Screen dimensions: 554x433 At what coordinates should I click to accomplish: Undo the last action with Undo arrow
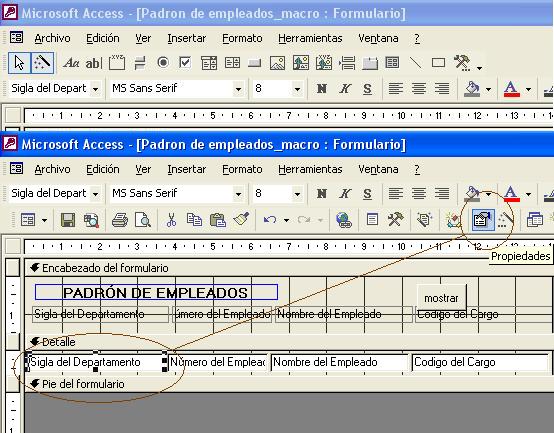click(x=270, y=220)
